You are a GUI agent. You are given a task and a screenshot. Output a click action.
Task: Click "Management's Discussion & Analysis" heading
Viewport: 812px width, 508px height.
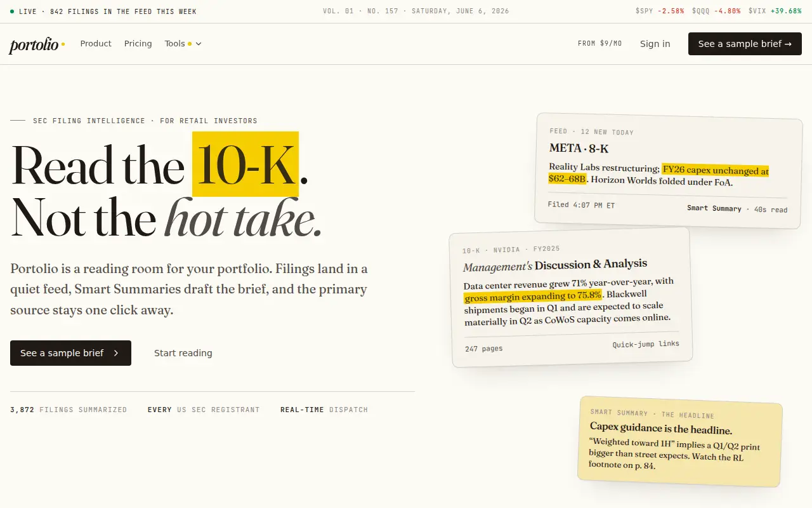555,265
